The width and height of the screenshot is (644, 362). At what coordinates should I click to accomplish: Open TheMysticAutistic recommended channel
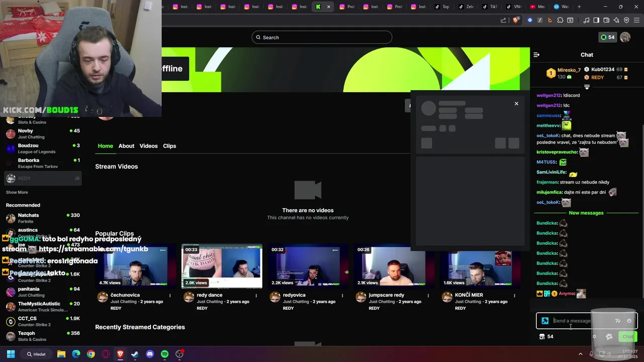point(43,307)
